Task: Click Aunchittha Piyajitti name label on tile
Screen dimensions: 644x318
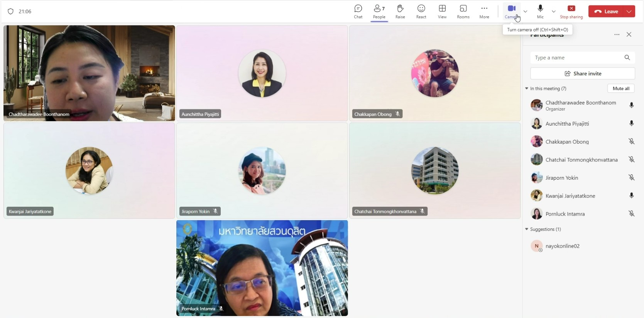Action: (200, 114)
